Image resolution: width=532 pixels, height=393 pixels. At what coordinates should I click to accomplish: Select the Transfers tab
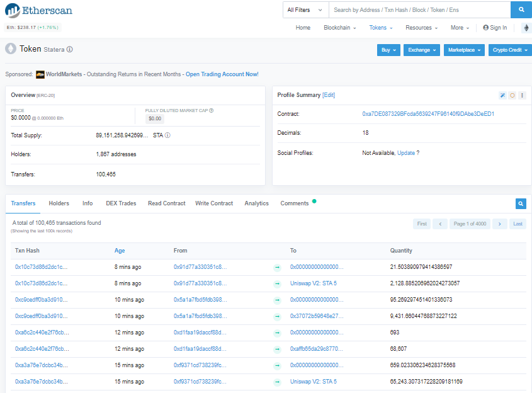tap(23, 203)
